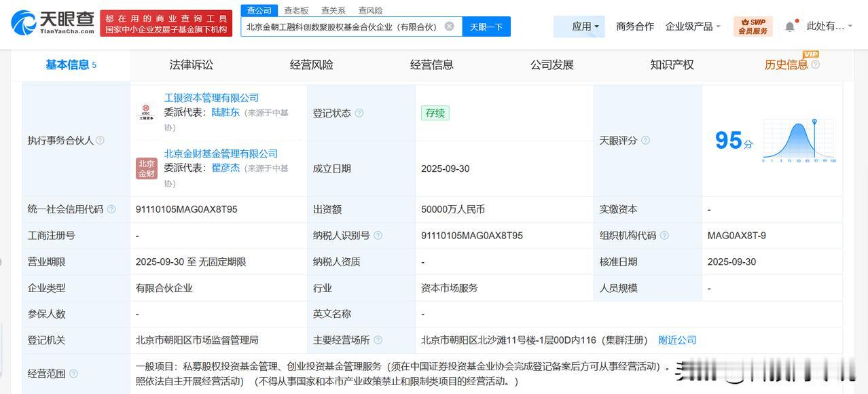868x394 pixels.
Task: Select the 资本市场服务 industry value
Action: click(x=450, y=288)
